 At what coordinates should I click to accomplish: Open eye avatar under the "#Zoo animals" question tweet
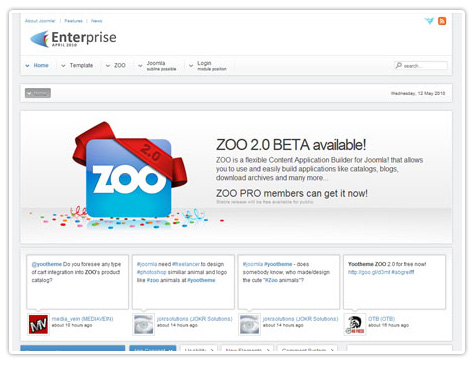[249, 324]
